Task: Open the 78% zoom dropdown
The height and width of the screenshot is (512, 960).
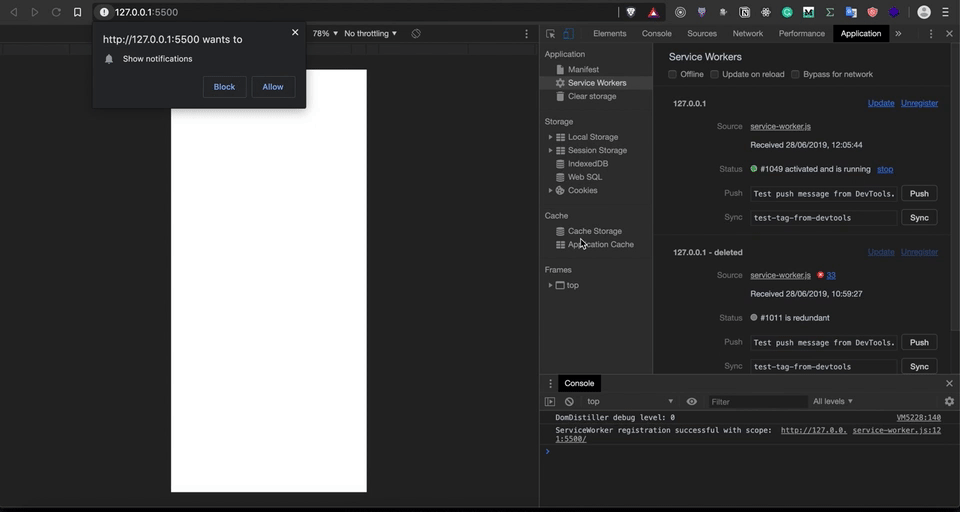Action: [x=325, y=34]
